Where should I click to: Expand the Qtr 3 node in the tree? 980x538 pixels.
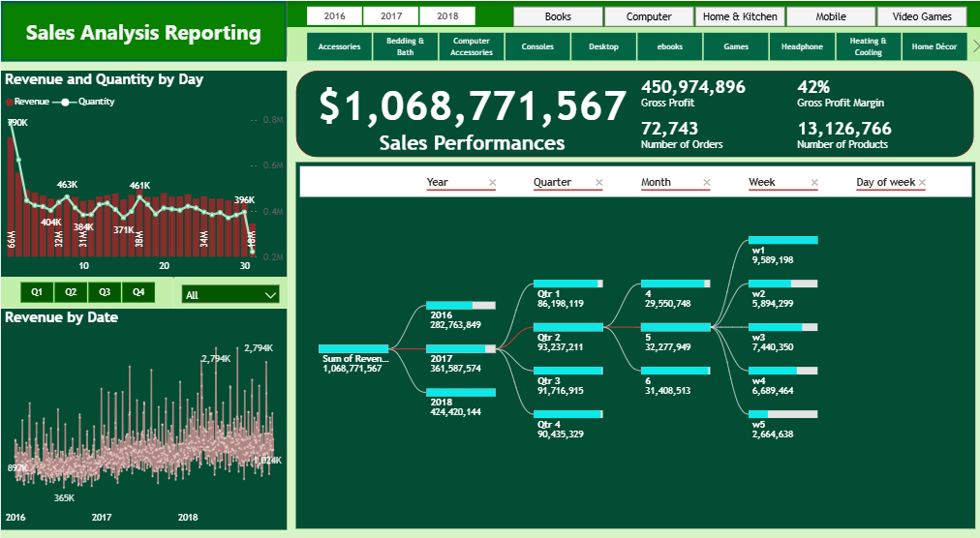[x=568, y=371]
